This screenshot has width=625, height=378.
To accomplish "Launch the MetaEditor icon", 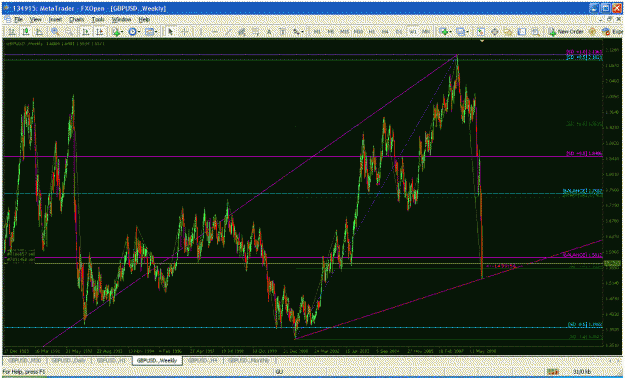I will [593, 32].
